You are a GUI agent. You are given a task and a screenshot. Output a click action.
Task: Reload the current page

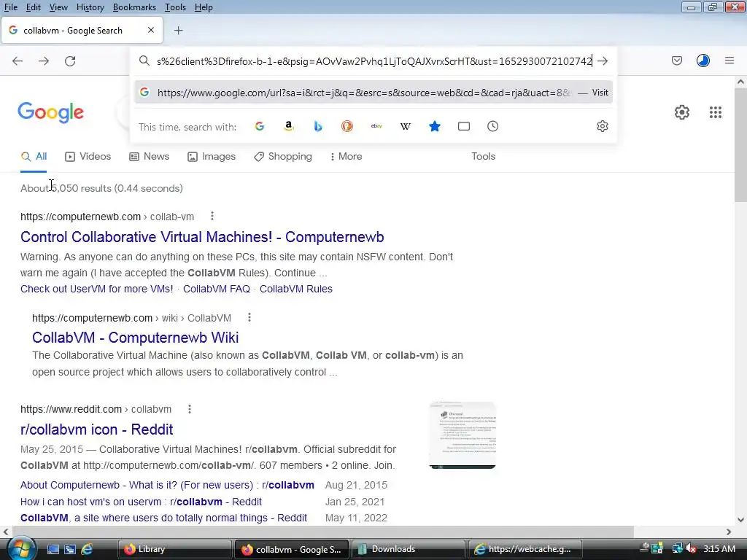pyautogui.click(x=70, y=61)
